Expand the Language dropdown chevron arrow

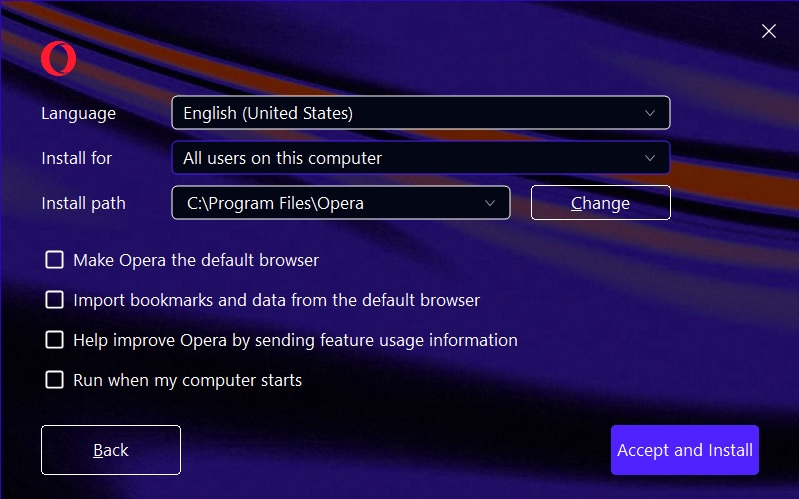650,113
